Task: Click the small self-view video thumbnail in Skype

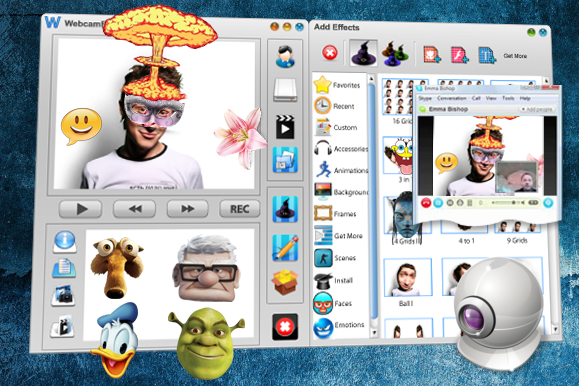Action: [x=516, y=177]
